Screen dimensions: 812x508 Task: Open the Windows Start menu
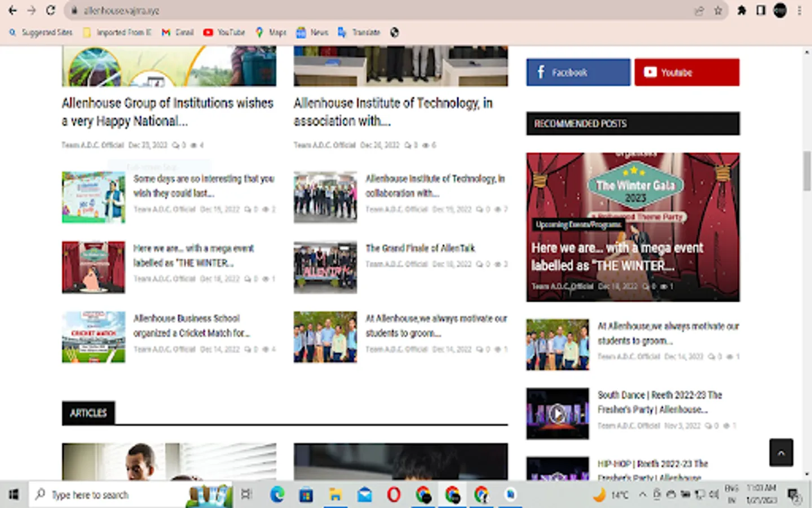[14, 494]
